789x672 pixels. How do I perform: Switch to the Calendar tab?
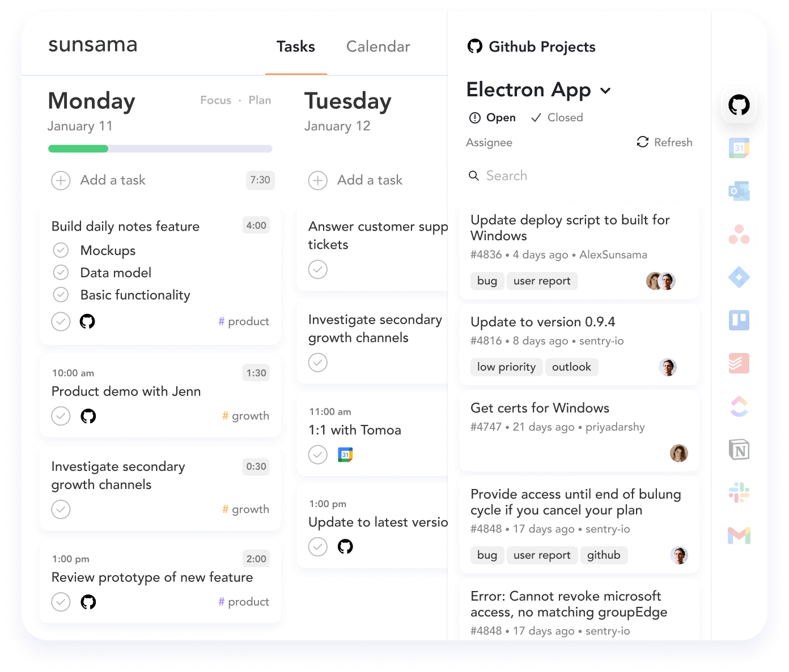[x=378, y=46]
